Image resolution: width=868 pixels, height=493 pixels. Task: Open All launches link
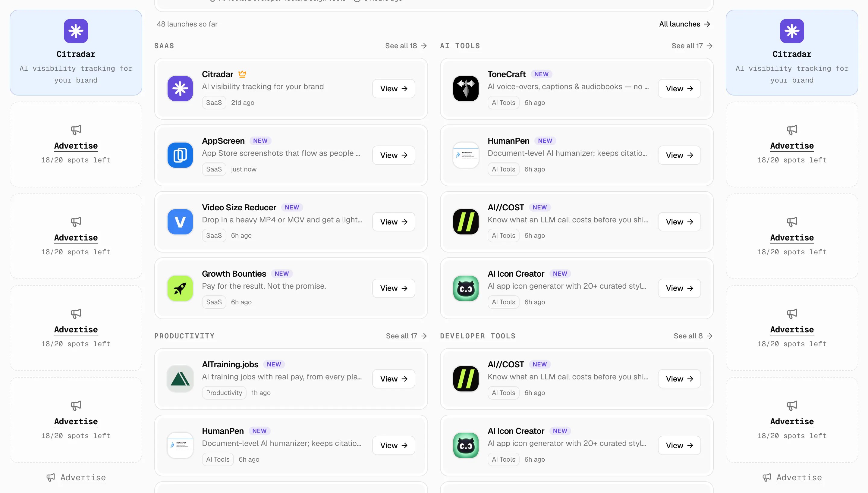point(684,24)
